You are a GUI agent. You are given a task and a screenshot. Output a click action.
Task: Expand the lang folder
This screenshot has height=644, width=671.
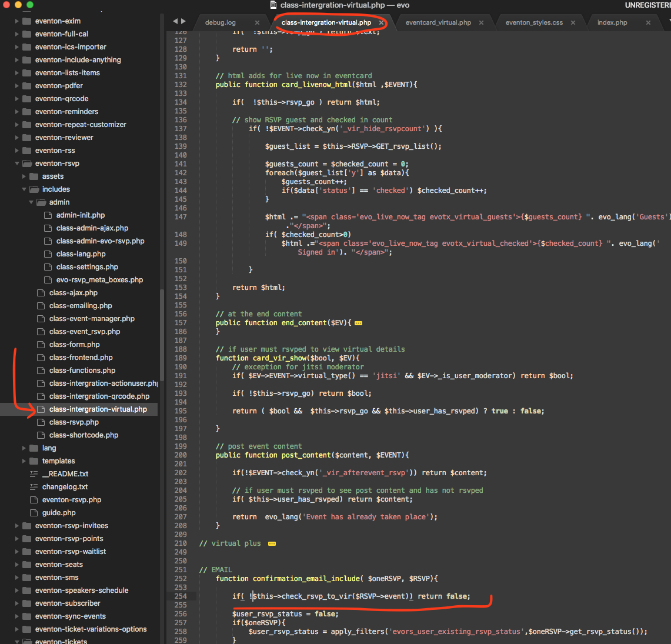pos(24,448)
